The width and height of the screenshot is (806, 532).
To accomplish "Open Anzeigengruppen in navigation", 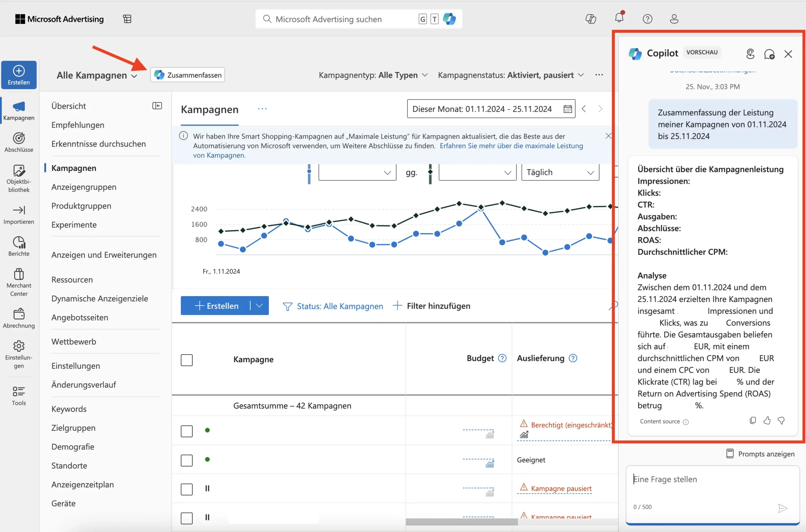I will coord(83,187).
